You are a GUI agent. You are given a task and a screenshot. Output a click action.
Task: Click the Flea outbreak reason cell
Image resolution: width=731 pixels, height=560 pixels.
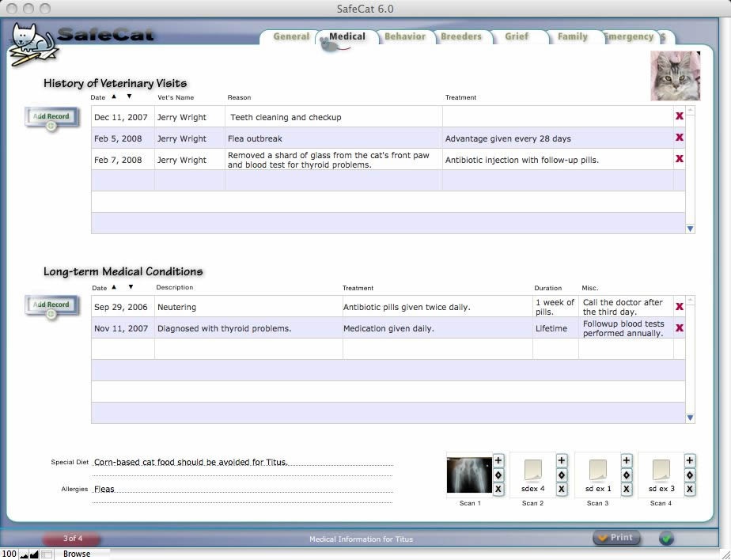point(334,138)
